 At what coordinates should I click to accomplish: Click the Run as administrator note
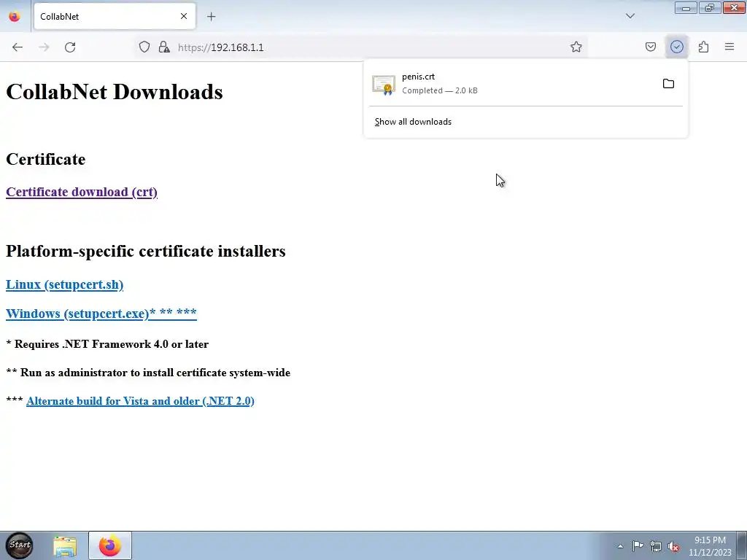click(148, 373)
